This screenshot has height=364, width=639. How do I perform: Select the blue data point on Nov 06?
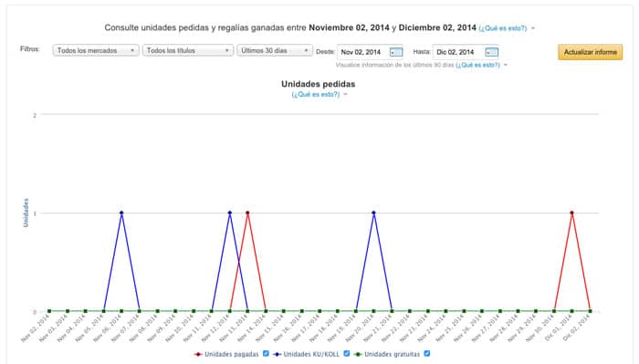coord(121,213)
